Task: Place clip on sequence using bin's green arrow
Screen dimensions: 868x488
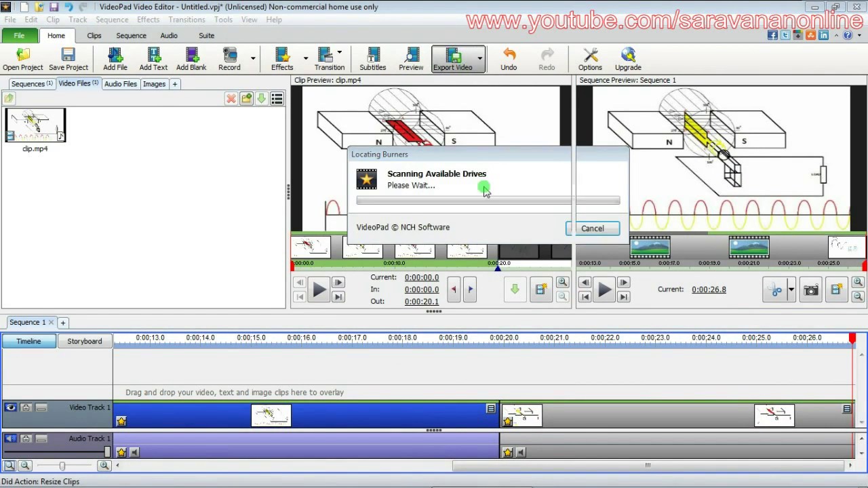Action: coord(261,99)
